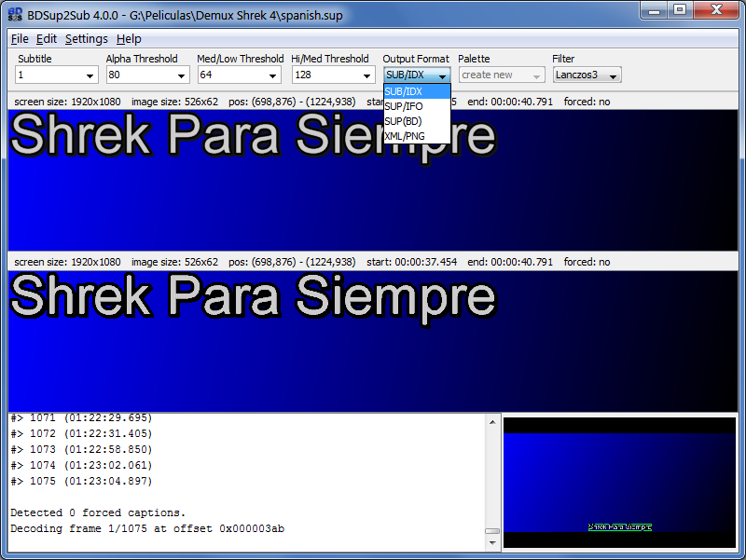This screenshot has width=746, height=560.
Task: Click the lower target subtitle image
Action: [x=372, y=341]
